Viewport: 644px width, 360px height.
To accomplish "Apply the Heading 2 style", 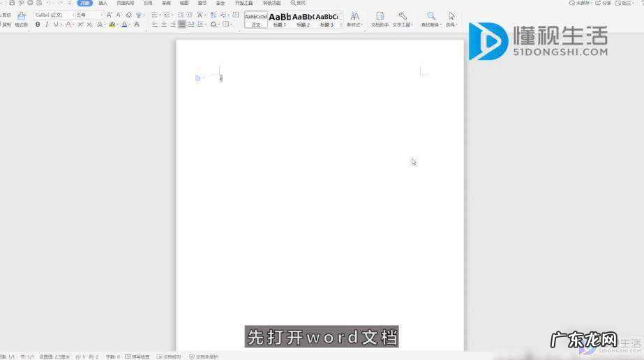I will click(x=303, y=20).
